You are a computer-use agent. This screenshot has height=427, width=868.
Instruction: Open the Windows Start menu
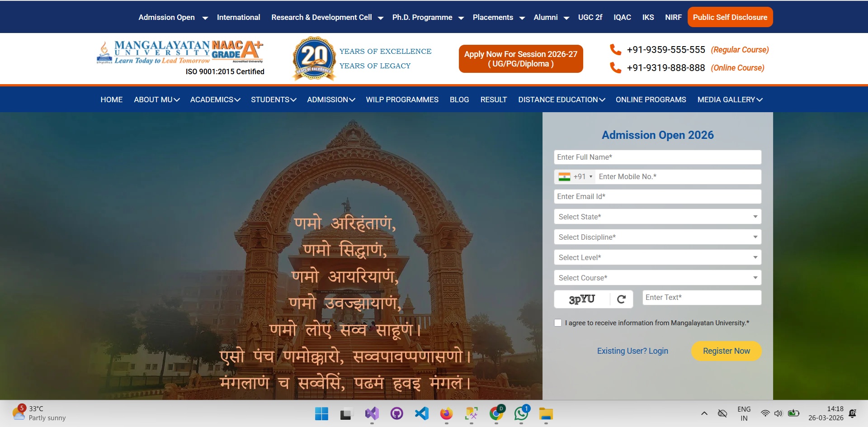tap(321, 413)
